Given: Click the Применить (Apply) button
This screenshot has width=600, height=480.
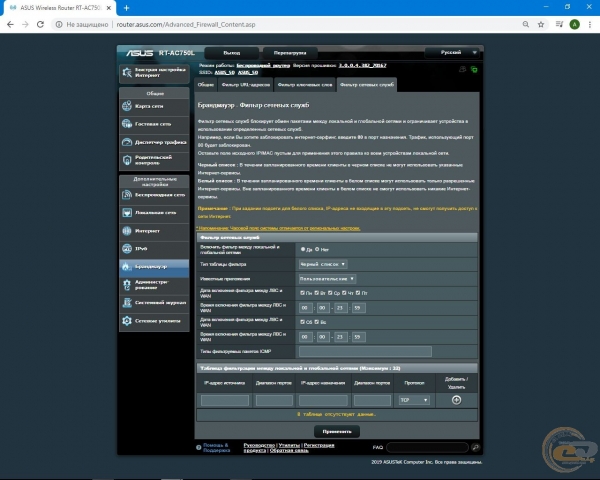Looking at the screenshot, I should click(337, 431).
